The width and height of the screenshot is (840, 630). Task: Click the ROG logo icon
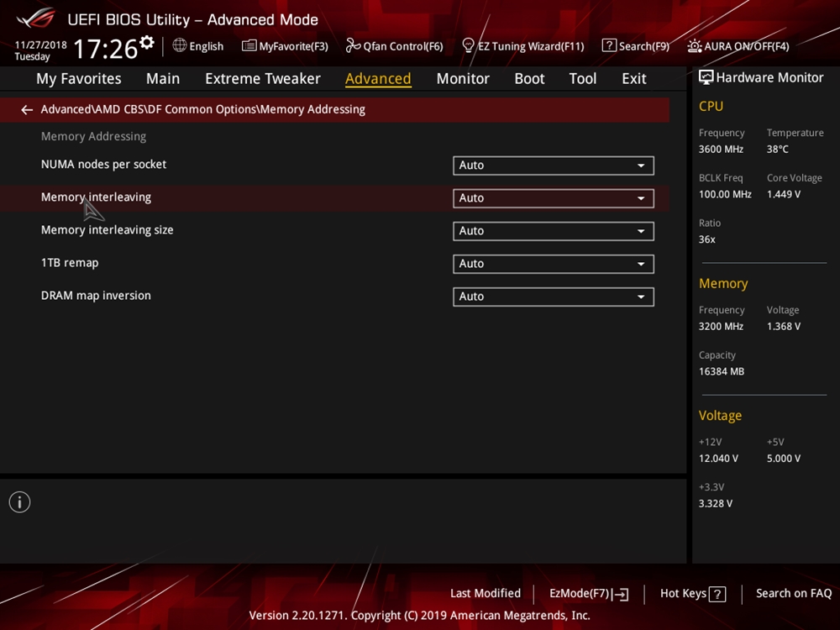coord(36,18)
